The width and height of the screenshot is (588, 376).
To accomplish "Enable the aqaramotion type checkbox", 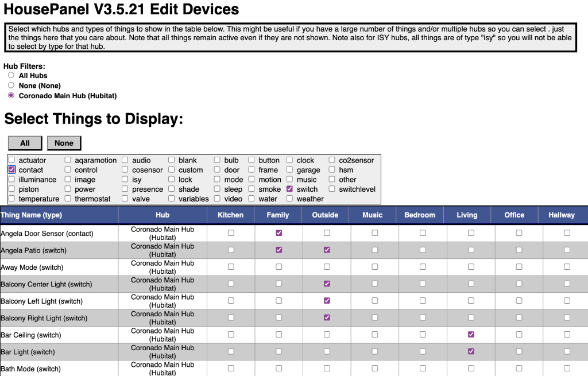I will (68, 160).
